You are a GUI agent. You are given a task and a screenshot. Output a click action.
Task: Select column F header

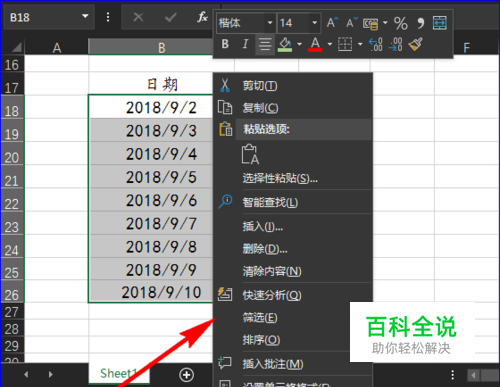pyautogui.click(x=467, y=48)
